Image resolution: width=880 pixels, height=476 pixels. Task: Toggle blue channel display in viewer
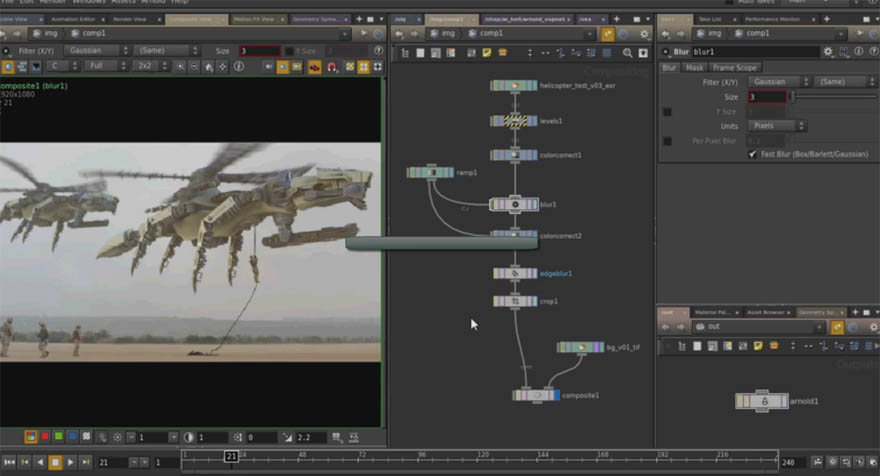(x=72, y=437)
